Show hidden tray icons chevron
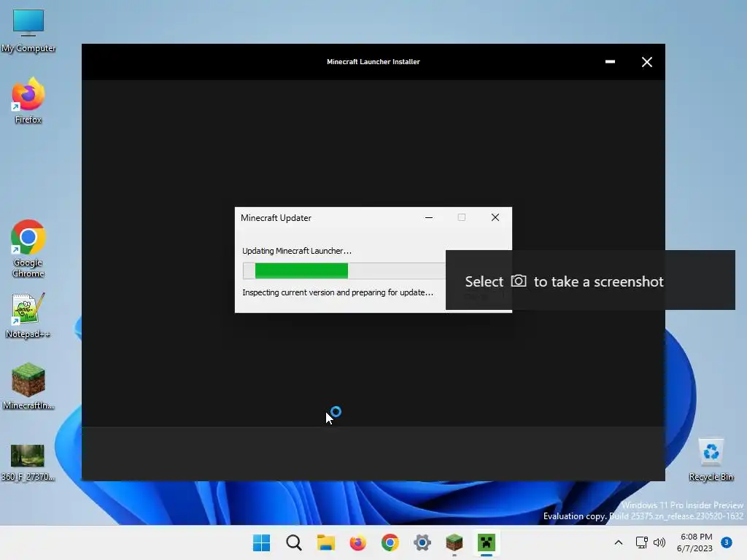The height and width of the screenshot is (560, 747). pos(619,542)
